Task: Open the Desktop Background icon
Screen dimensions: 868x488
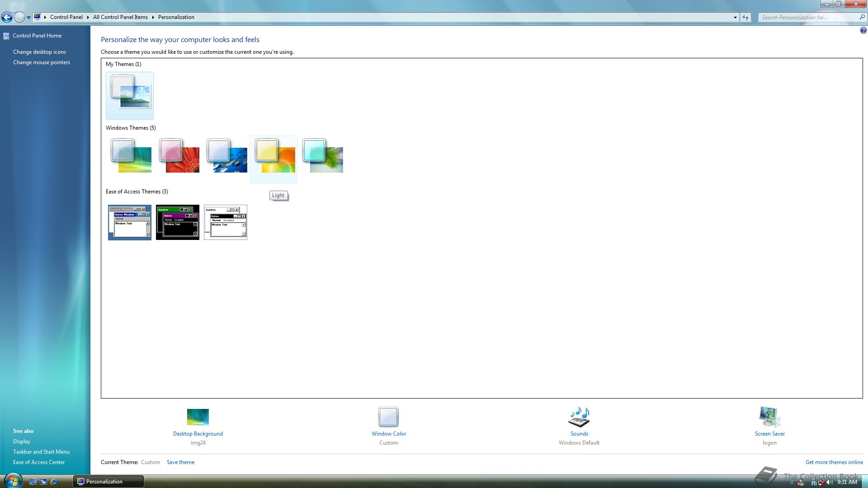Action: pyautogui.click(x=198, y=417)
